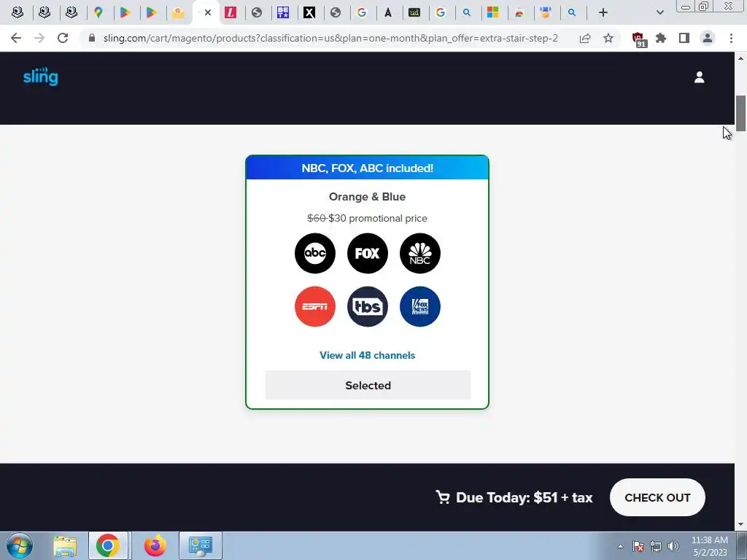This screenshot has height=560, width=747.
Task: Go back using the browser back arrow
Action: pyautogui.click(x=16, y=38)
